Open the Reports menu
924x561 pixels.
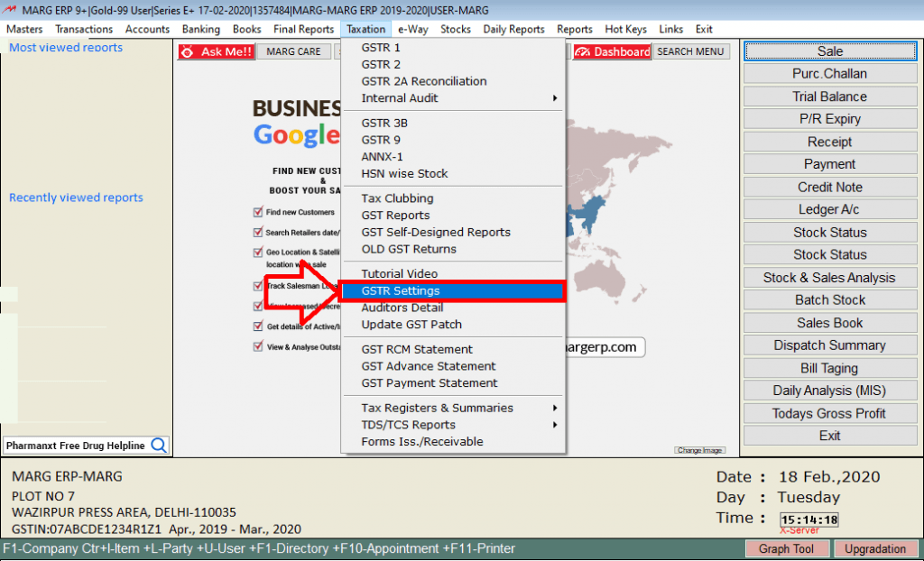(x=575, y=29)
